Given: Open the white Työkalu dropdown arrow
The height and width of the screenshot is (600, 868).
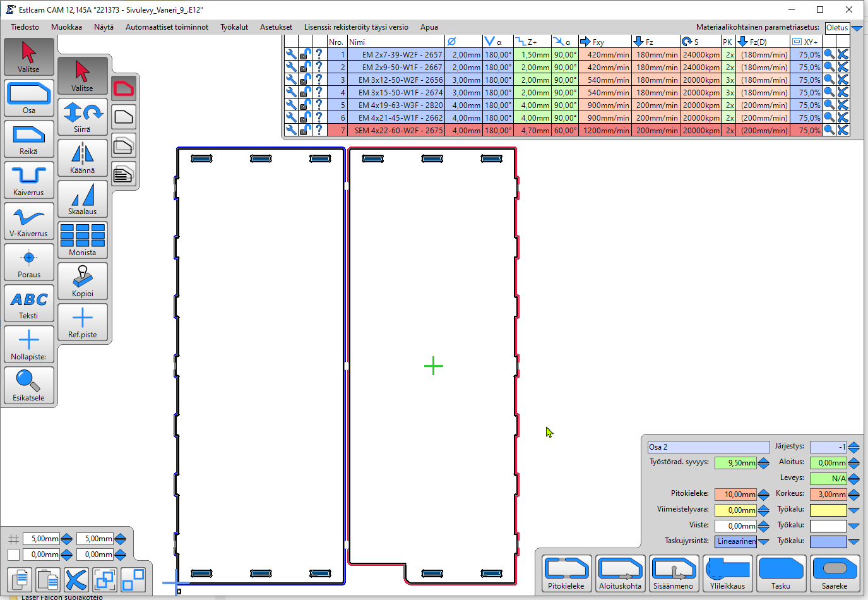Looking at the screenshot, I should tap(853, 526).
